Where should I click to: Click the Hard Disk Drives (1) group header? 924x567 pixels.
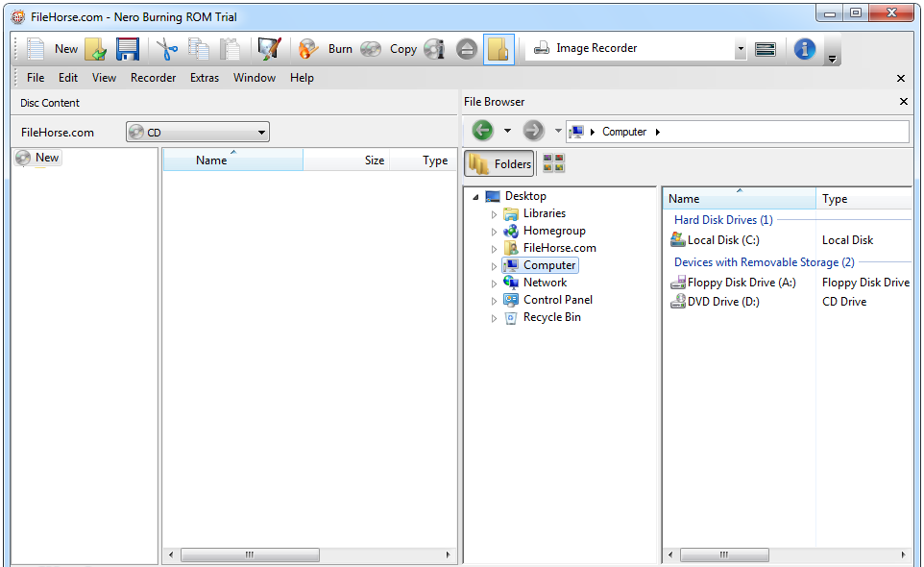[x=723, y=220]
